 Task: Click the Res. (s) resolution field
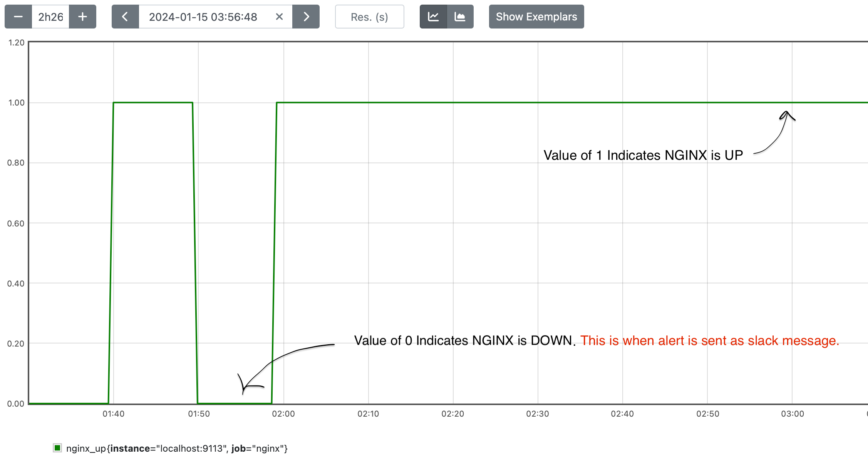pos(369,17)
